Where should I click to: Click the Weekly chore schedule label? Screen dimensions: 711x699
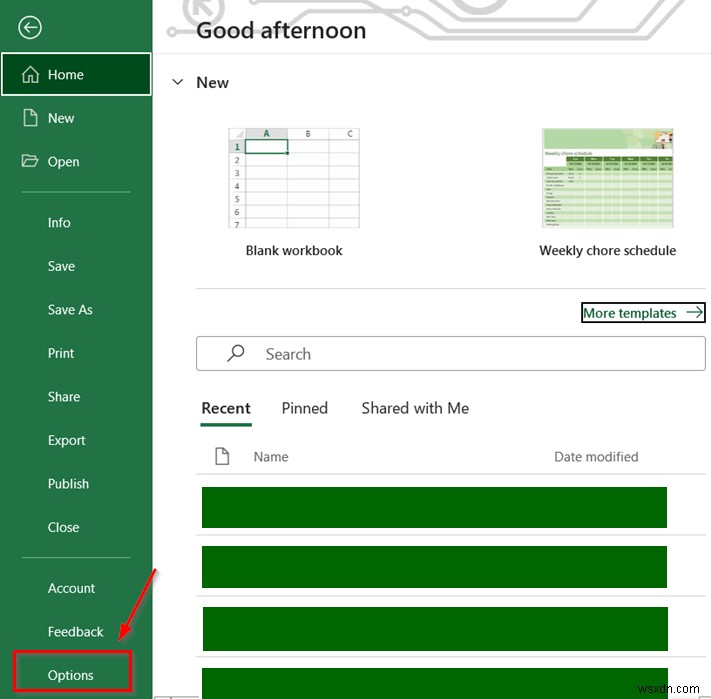(608, 250)
